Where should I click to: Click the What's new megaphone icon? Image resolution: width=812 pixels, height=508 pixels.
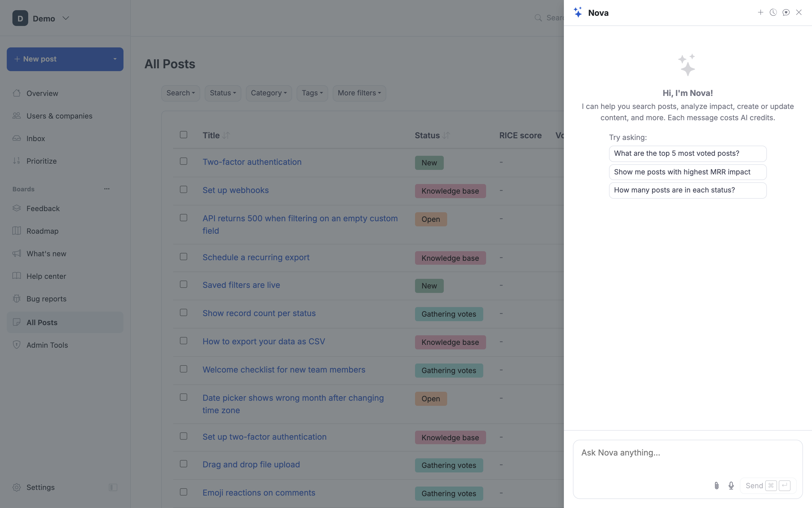tap(16, 253)
